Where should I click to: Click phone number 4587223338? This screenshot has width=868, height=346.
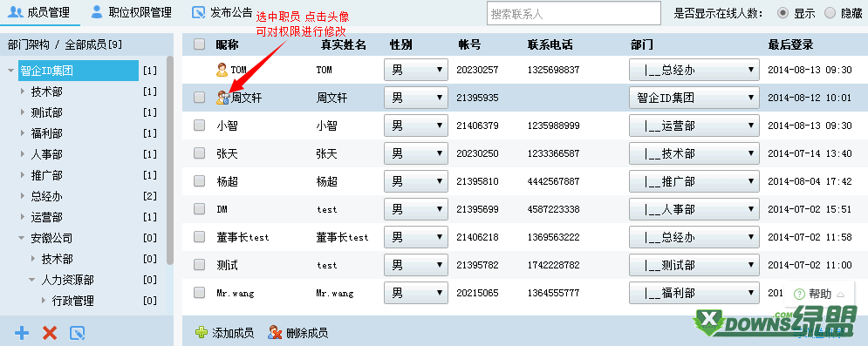(554, 209)
